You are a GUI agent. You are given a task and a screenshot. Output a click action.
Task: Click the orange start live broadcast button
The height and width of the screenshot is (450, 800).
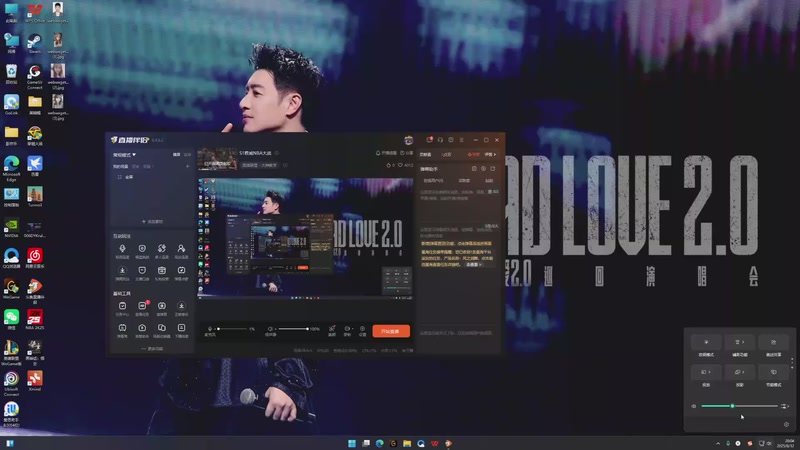(x=391, y=331)
